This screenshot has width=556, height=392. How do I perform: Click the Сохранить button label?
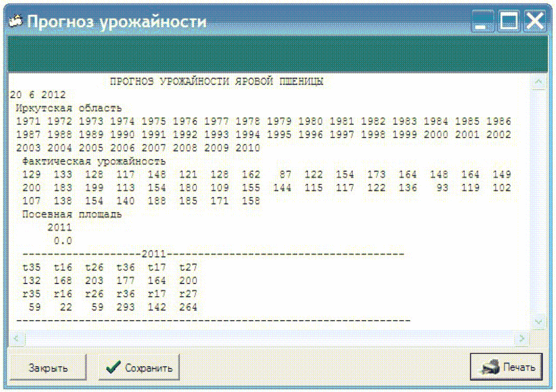pos(149,368)
